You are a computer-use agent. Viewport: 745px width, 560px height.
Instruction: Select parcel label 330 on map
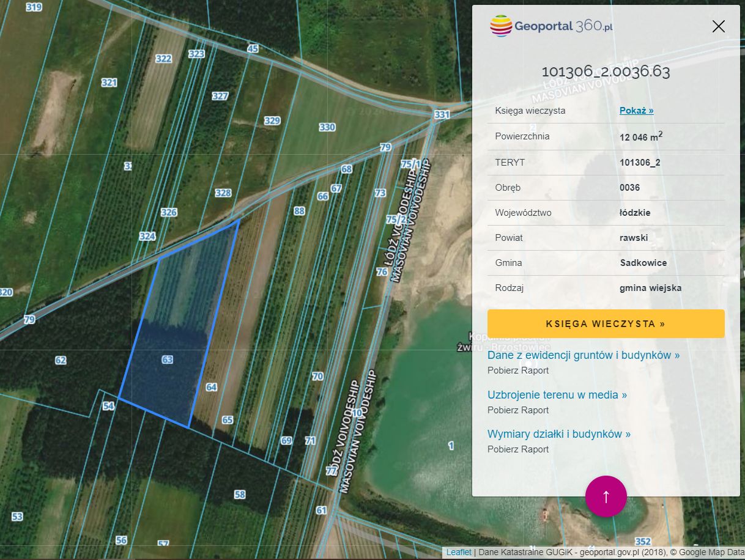(327, 127)
